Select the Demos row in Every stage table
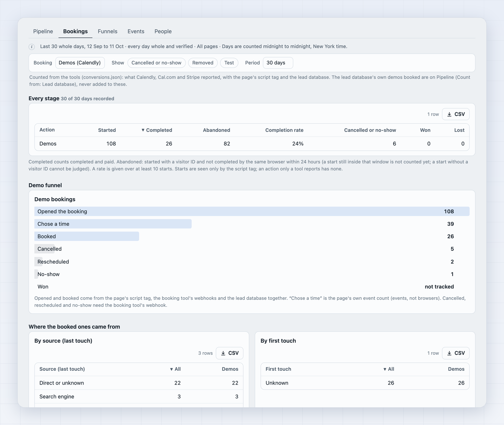 coord(252,144)
